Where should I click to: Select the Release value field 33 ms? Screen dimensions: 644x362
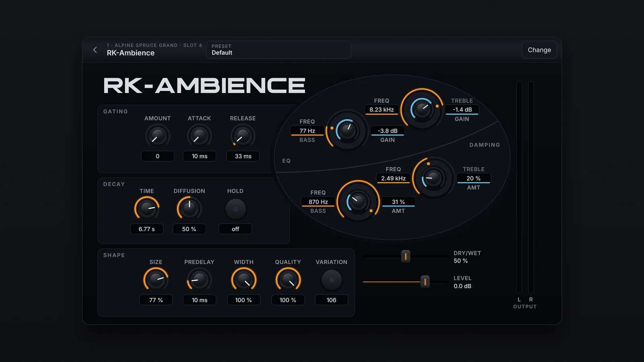point(243,156)
